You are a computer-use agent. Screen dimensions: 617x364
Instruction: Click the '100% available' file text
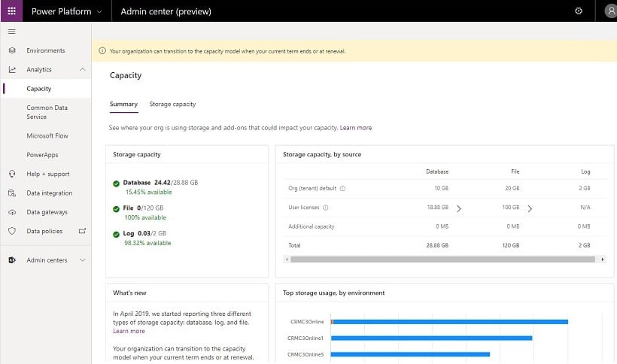point(145,217)
